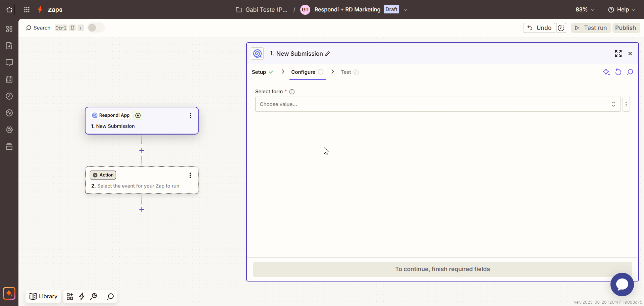Open the Gabi Teste folder breadcrumb
Screen dimensions: 644x306
(262, 10)
